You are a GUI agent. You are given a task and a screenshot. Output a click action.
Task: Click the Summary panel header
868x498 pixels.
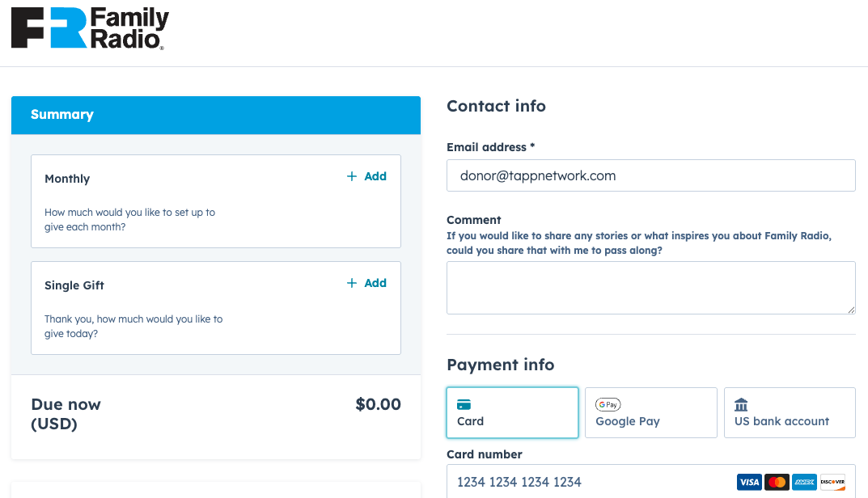[216, 115]
